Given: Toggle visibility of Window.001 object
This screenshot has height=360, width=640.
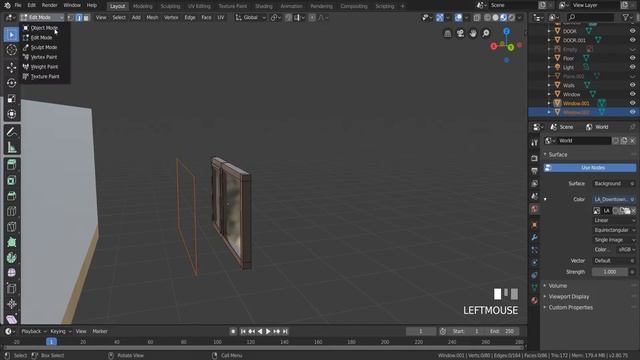Looking at the screenshot, I should (x=632, y=103).
